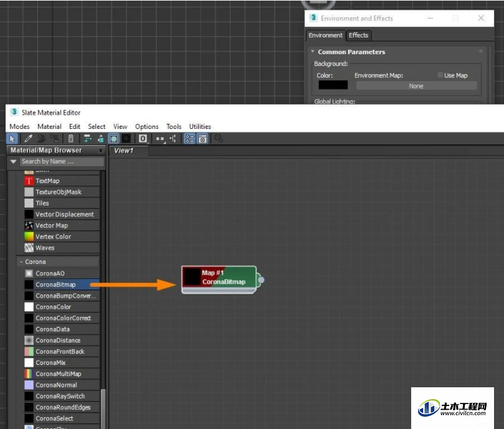Click the Pick Material from Object eyedropper
Image resolution: width=504 pixels, height=429 pixels.
tap(28, 139)
